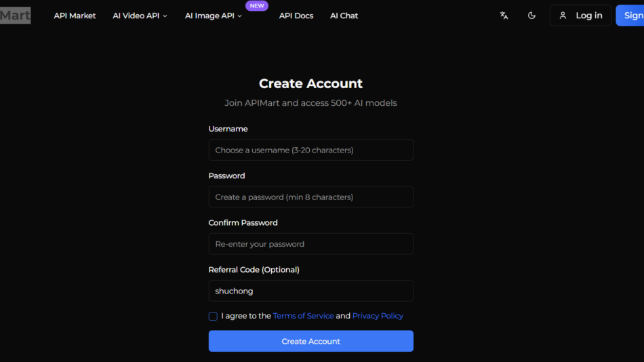Check the agree to terms checkbox
The width and height of the screenshot is (644, 362).
click(x=213, y=316)
